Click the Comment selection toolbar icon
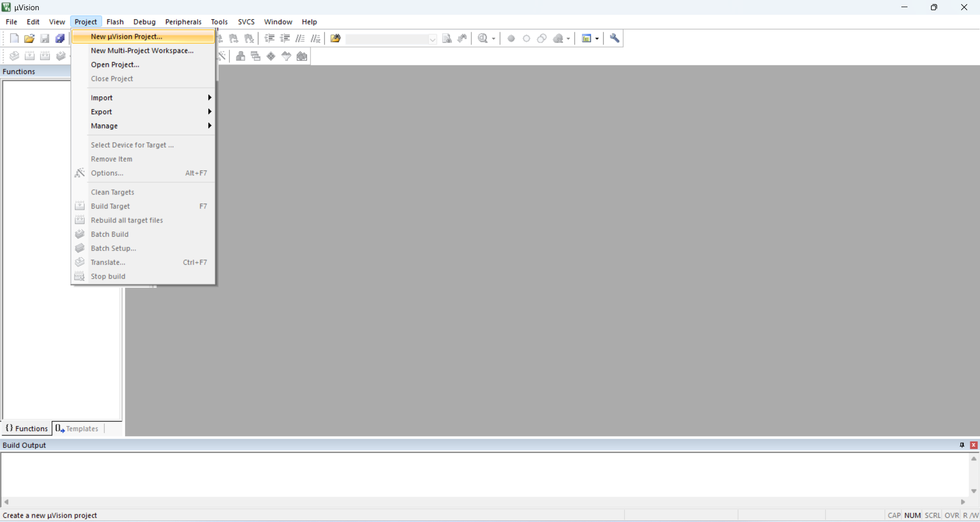980x522 pixels. (x=300, y=38)
